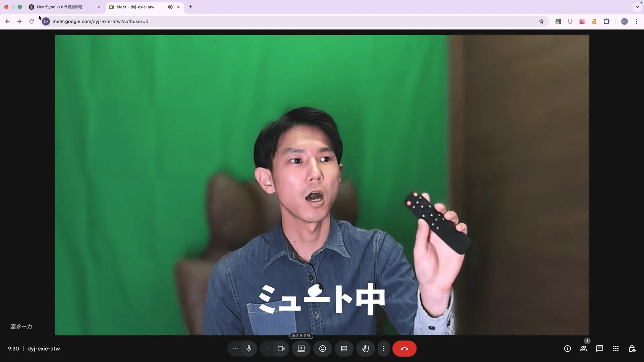
Task: Click meeting code dyj-exie-atw text
Action: (x=44, y=349)
